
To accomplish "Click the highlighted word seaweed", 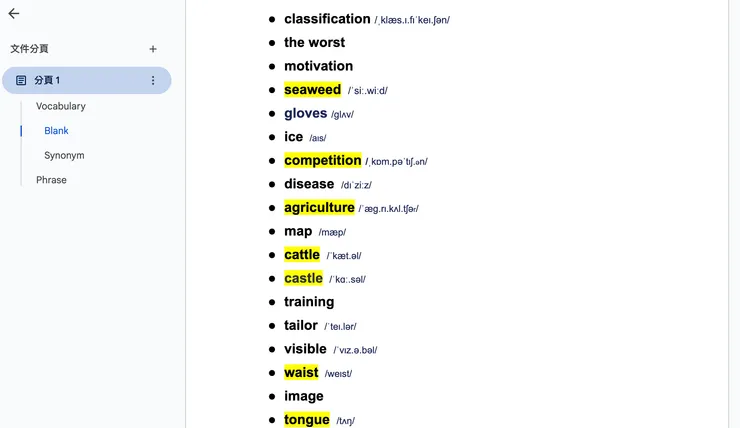I will (x=312, y=90).
